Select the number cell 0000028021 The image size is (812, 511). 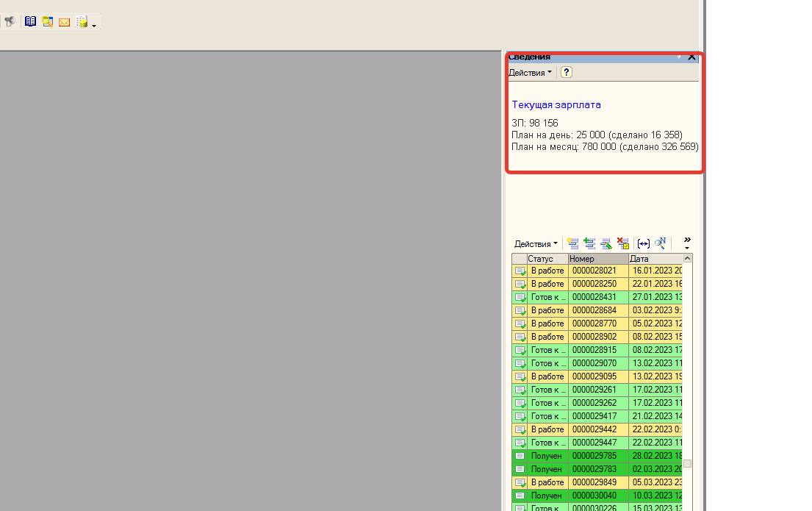(598, 271)
